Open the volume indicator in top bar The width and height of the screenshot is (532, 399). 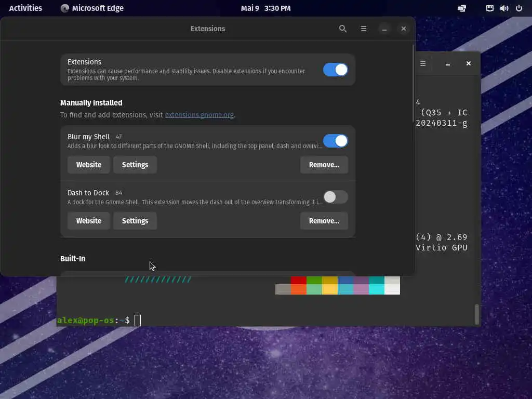point(504,8)
